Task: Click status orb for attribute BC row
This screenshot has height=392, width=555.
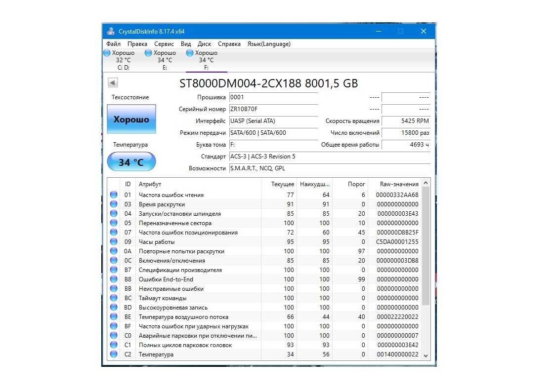Action: (x=114, y=298)
